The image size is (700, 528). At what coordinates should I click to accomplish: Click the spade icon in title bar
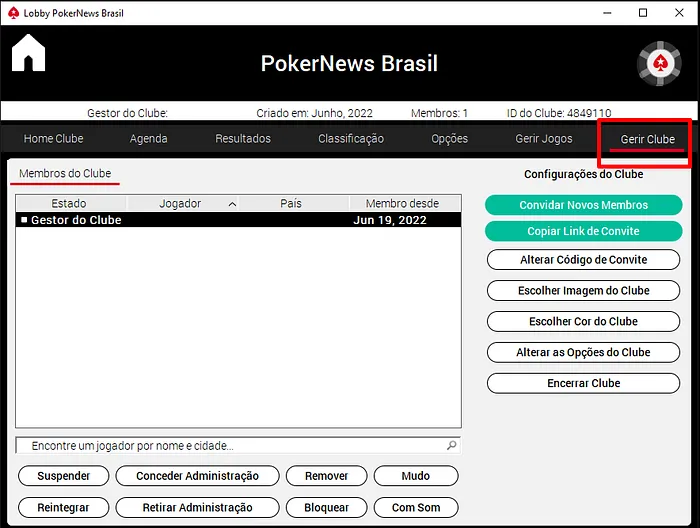pyautogui.click(x=13, y=13)
